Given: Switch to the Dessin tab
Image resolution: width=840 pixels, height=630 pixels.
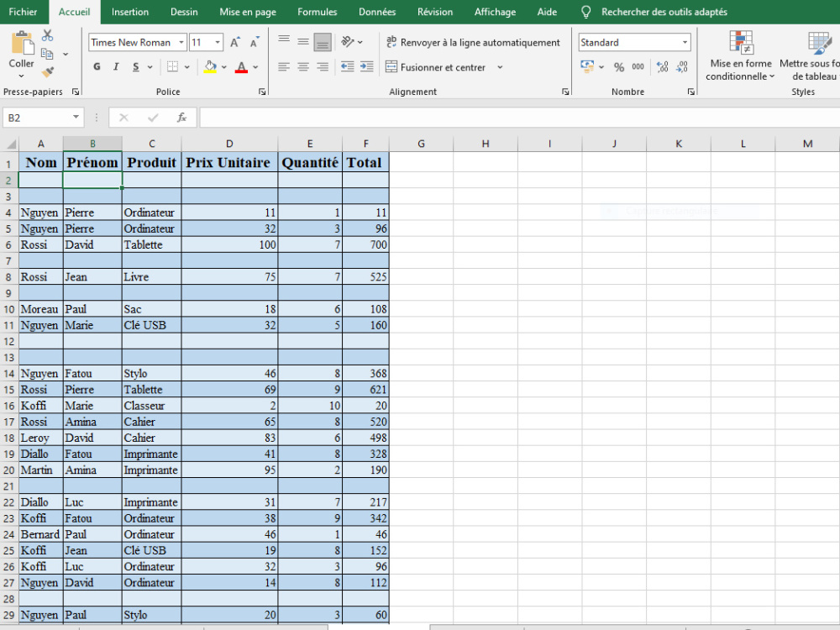Looking at the screenshot, I should coord(184,12).
